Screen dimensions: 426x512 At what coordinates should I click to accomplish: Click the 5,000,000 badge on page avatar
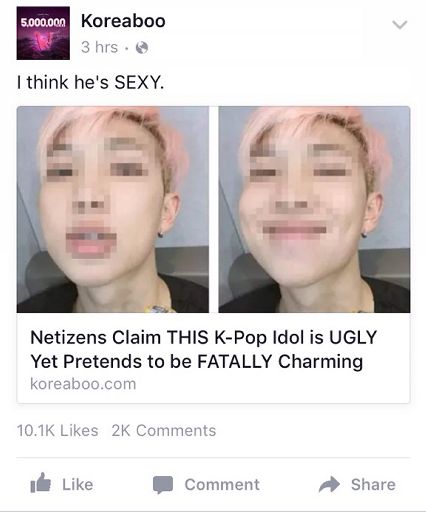(x=43, y=23)
